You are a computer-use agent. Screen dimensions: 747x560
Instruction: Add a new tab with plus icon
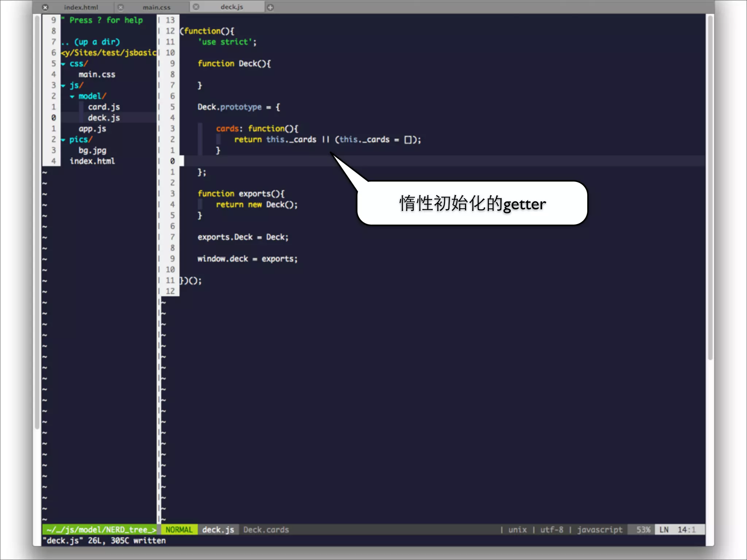(270, 7)
